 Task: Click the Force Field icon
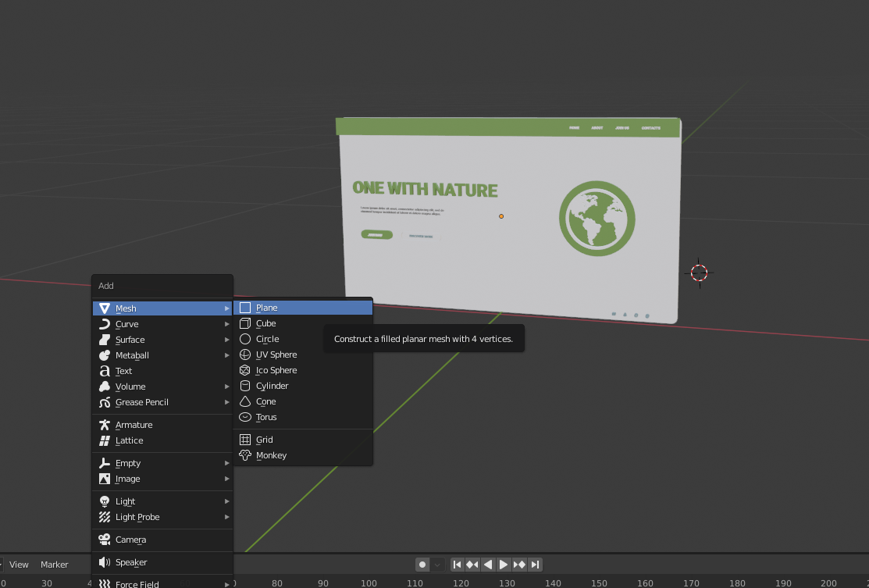pyautogui.click(x=104, y=583)
